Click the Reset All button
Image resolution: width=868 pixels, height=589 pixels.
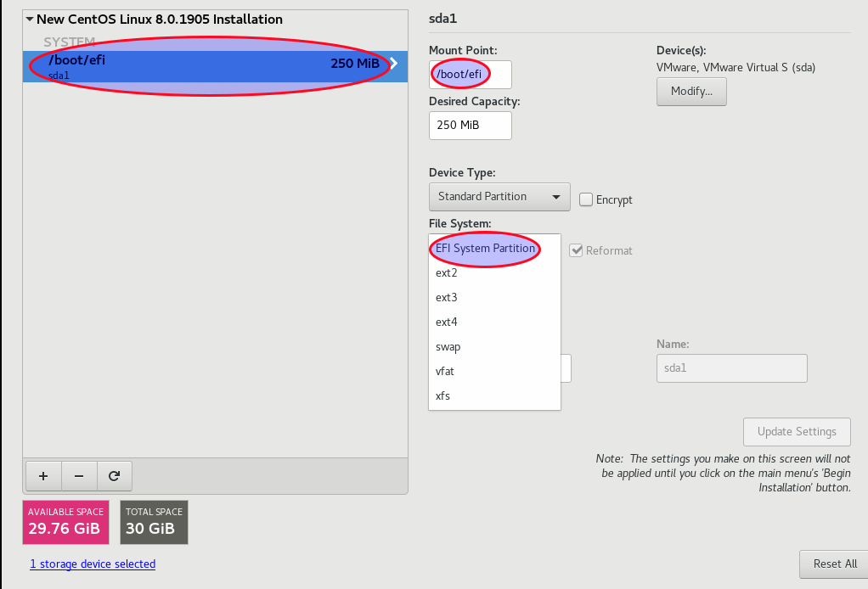tap(834, 564)
